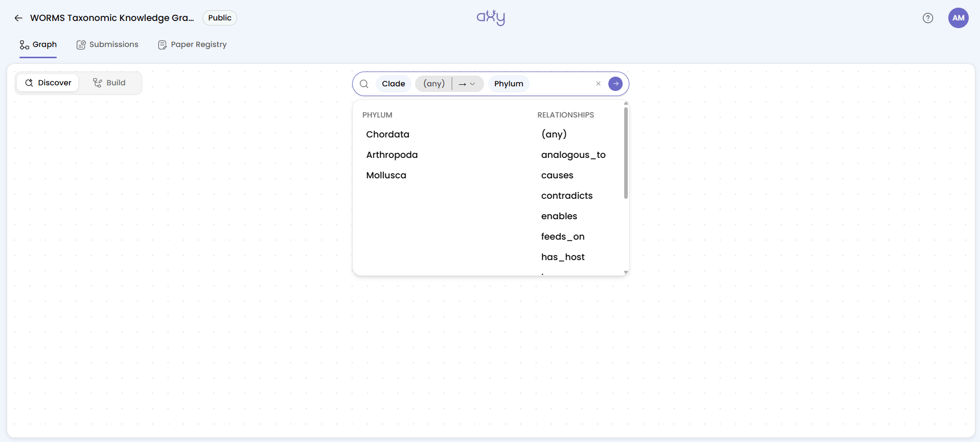Click the back arrow icon
The width and height of the screenshot is (980, 442).
(x=18, y=18)
